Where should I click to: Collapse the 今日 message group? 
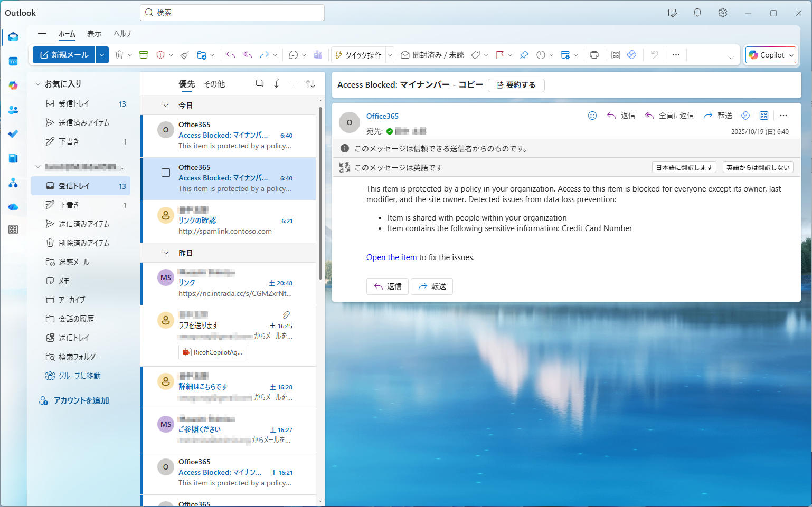coord(166,104)
